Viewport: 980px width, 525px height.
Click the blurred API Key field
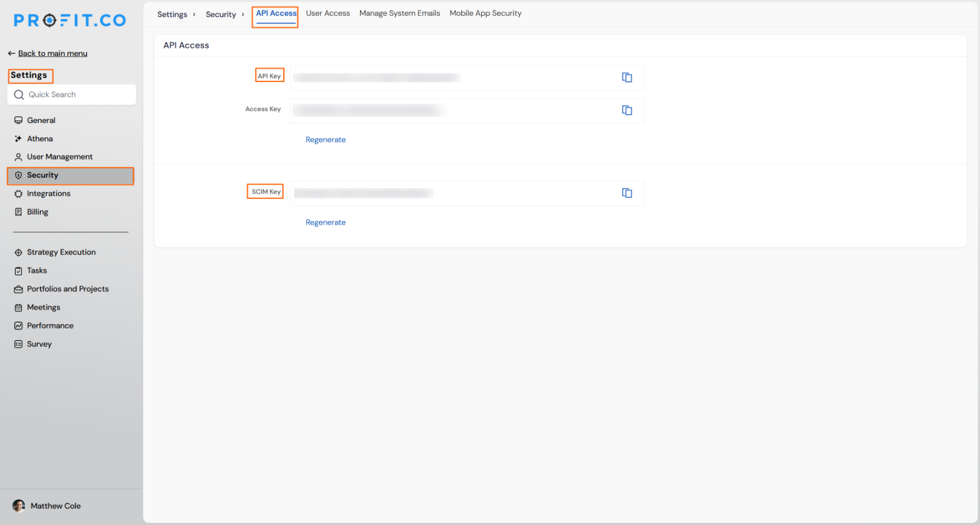(467, 78)
